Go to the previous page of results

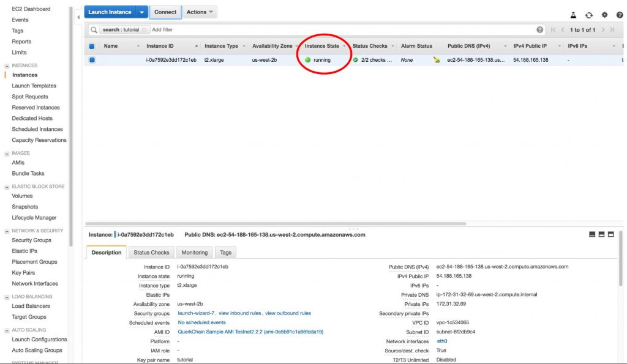pos(563,29)
